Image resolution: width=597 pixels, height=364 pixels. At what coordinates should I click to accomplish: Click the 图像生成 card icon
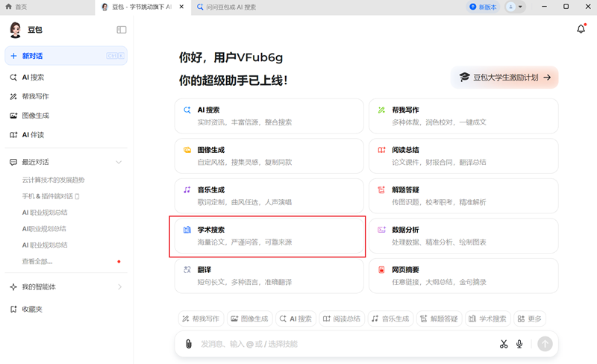click(x=187, y=150)
